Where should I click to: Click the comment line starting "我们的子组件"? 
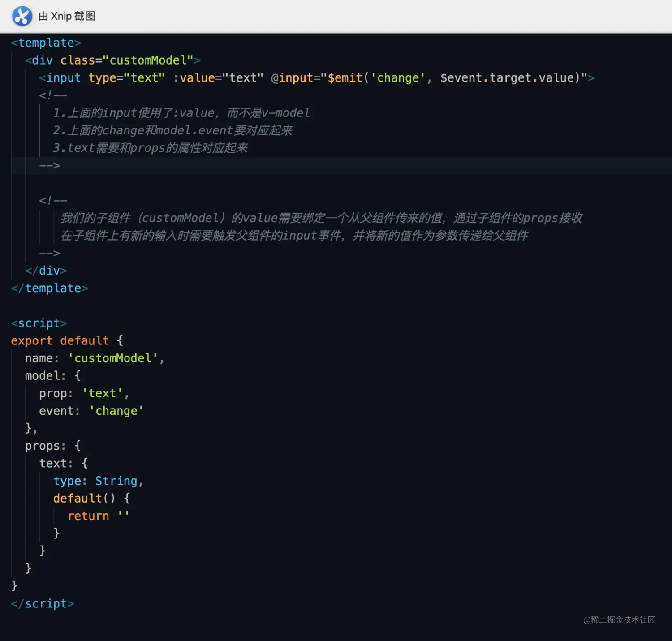(x=321, y=218)
